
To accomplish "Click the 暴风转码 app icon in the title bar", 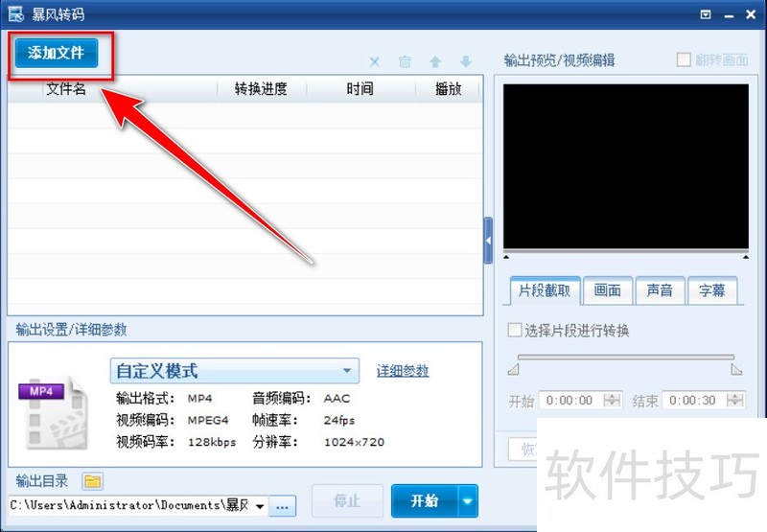I will click(15, 13).
